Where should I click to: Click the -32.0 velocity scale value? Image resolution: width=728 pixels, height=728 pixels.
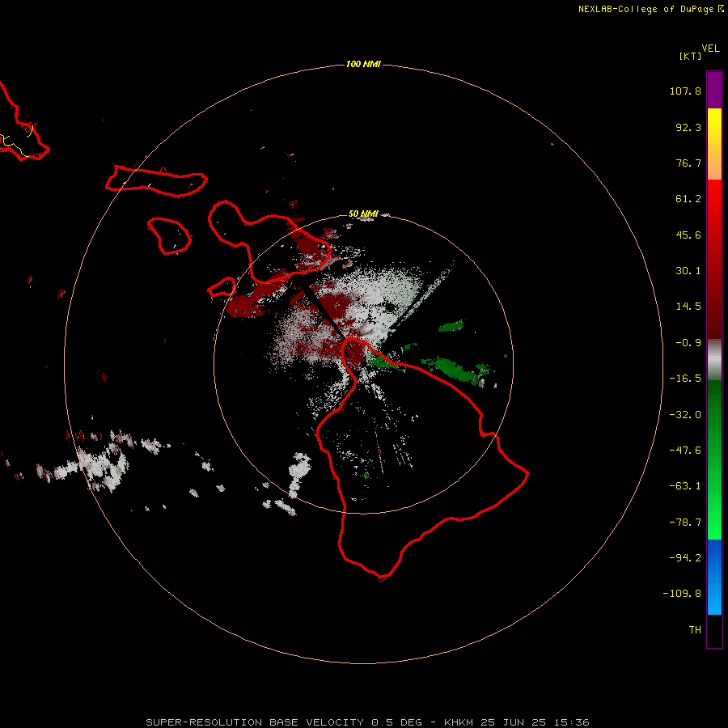(685, 415)
